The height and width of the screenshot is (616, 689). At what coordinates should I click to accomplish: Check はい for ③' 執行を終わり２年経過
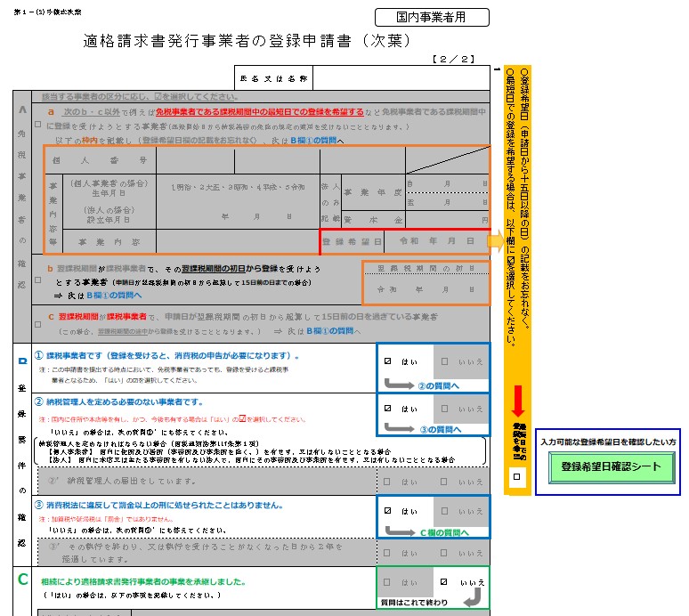coord(386,552)
